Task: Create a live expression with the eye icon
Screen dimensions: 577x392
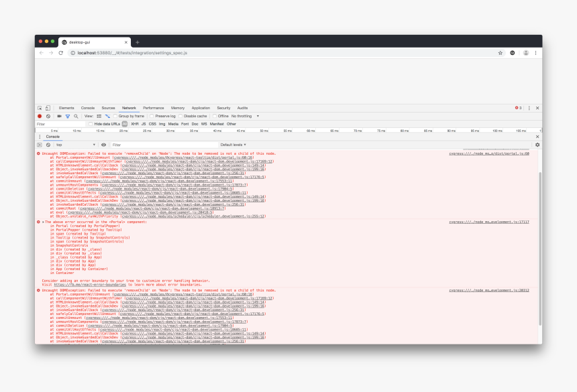Action: [x=104, y=145]
